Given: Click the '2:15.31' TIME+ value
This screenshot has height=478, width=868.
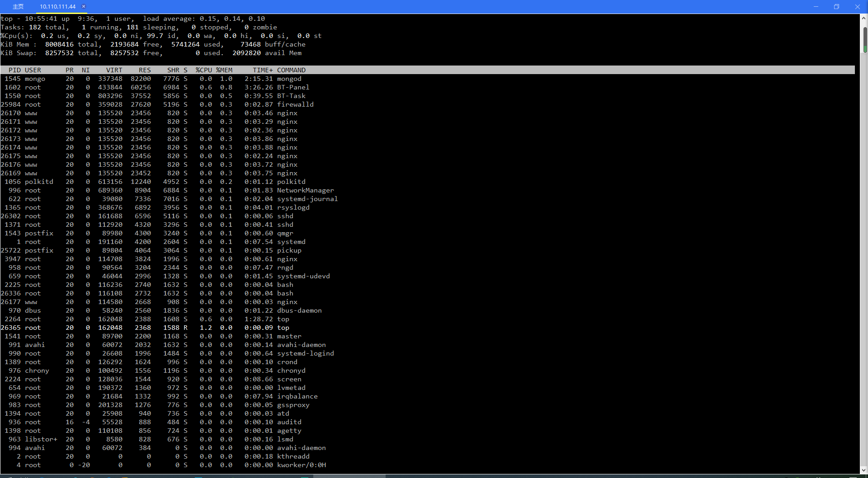Looking at the screenshot, I should click(x=259, y=79).
